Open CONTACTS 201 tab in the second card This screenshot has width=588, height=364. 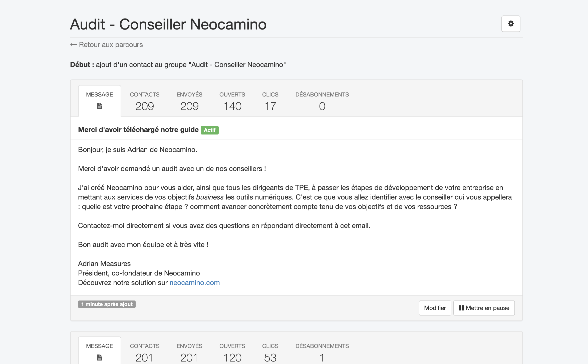(x=145, y=352)
